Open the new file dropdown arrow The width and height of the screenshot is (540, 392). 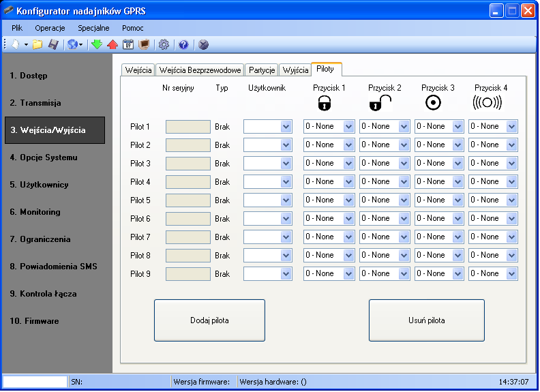26,45
